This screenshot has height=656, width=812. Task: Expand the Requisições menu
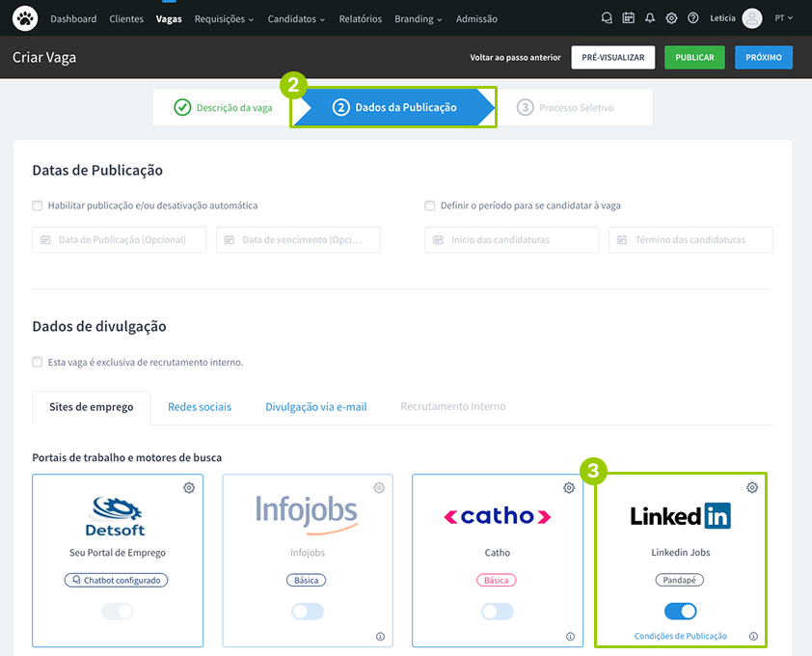pos(224,19)
